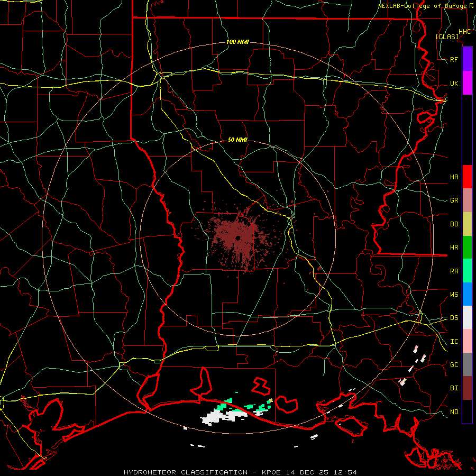476x476 pixels.
Task: Click the blue WS wet snow swatch
Action: pyautogui.click(x=467, y=294)
